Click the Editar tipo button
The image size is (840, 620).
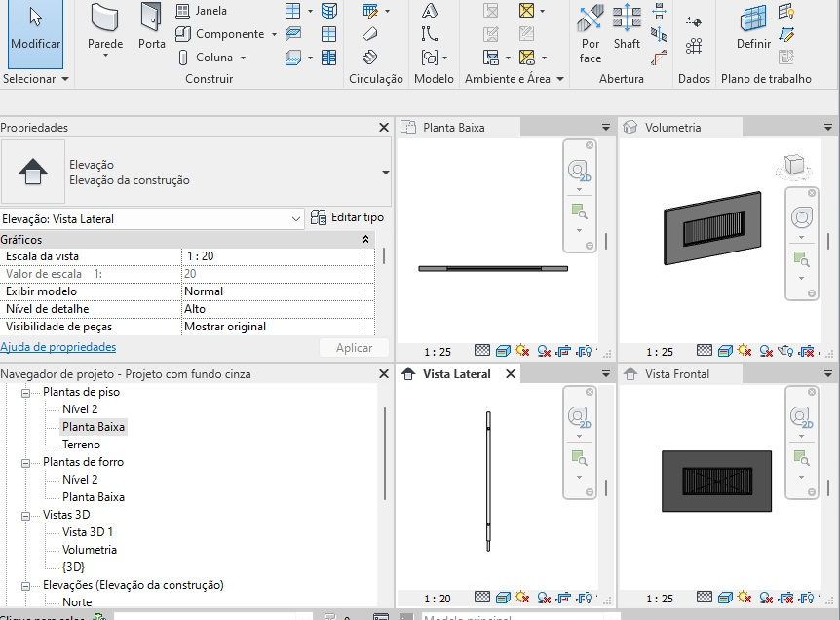coord(347,217)
